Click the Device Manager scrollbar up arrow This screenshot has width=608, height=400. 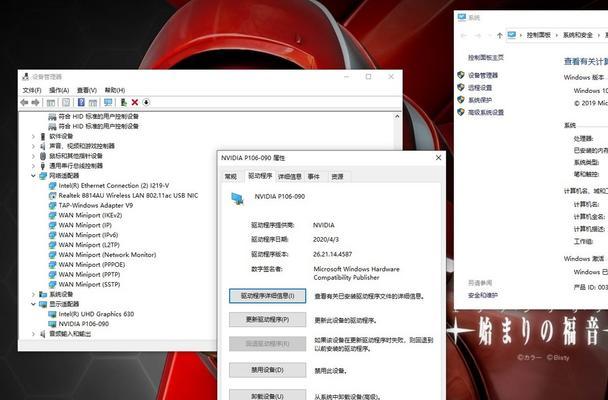397,116
